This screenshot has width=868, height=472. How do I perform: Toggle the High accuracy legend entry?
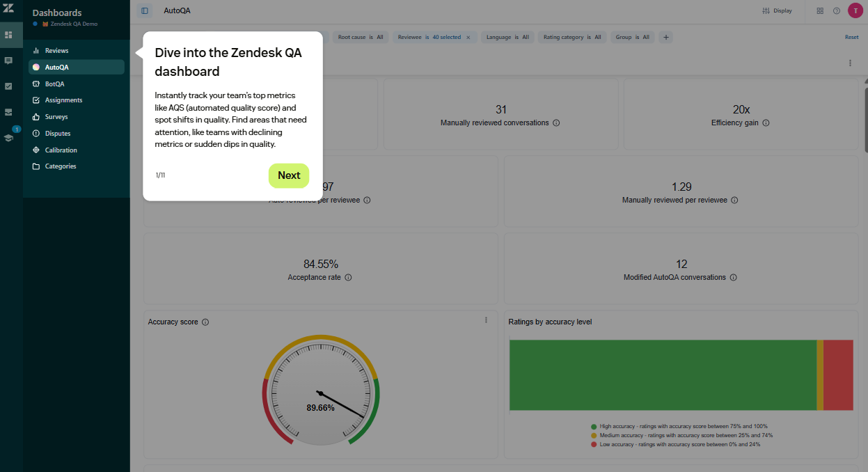[x=679, y=426]
